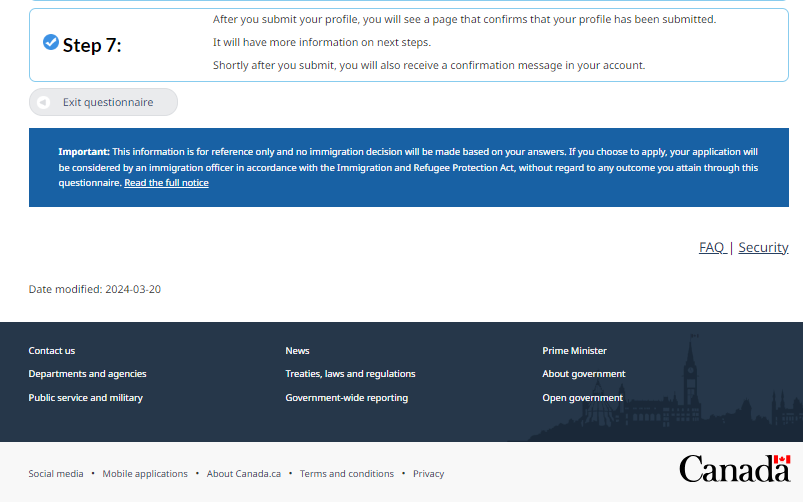View the Privacy footer link
Image resolution: width=803 pixels, height=502 pixels.
(428, 474)
